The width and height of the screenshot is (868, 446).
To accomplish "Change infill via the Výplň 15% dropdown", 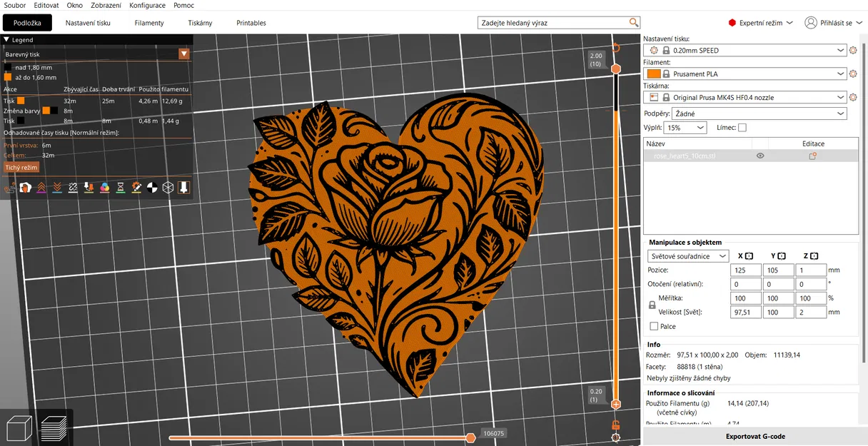I will [685, 127].
